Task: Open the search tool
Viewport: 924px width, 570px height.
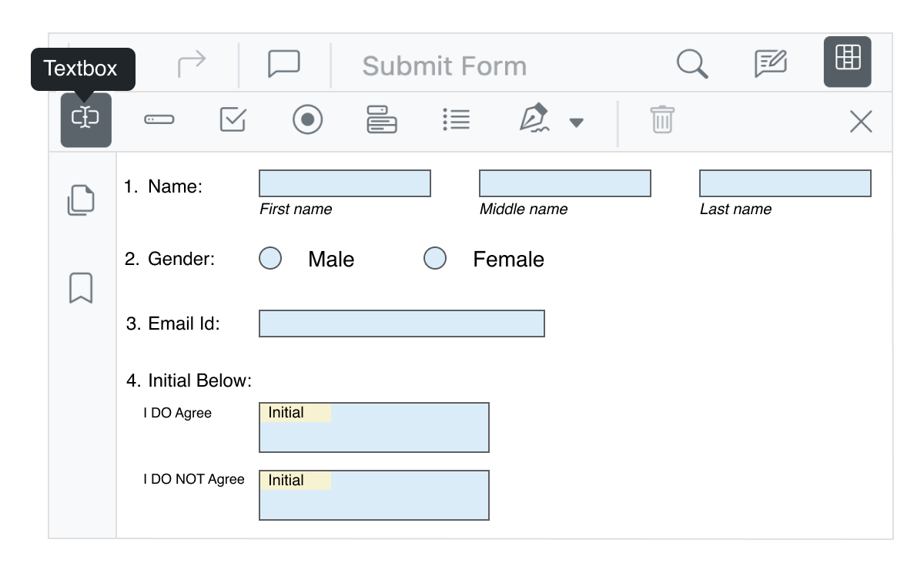Action: pyautogui.click(x=692, y=65)
